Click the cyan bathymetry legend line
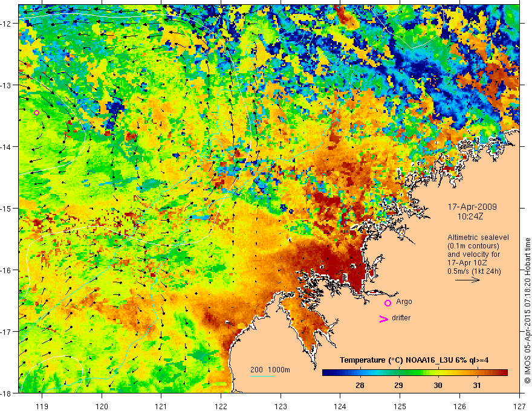The height and width of the screenshot is (411, 532). [x=262, y=376]
